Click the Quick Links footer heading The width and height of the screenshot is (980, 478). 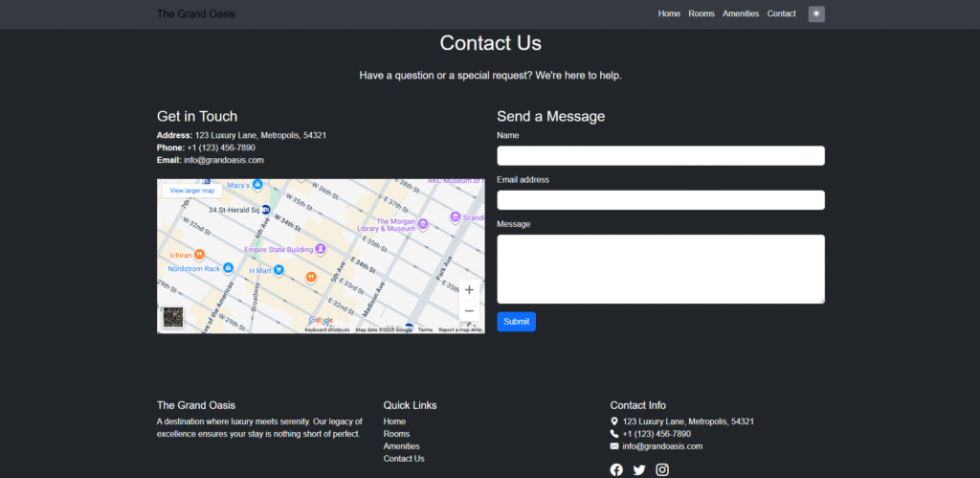(410, 405)
